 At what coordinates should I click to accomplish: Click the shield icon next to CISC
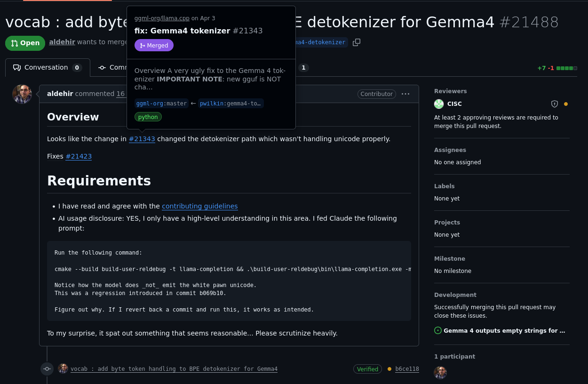click(555, 104)
